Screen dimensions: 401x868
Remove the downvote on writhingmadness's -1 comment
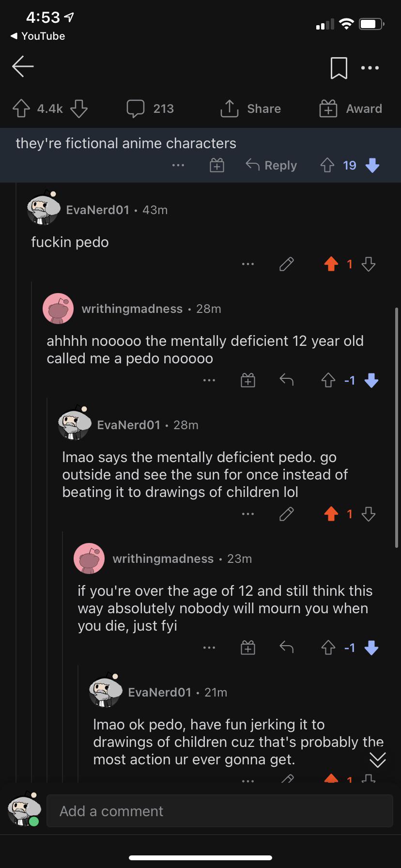[x=371, y=380]
